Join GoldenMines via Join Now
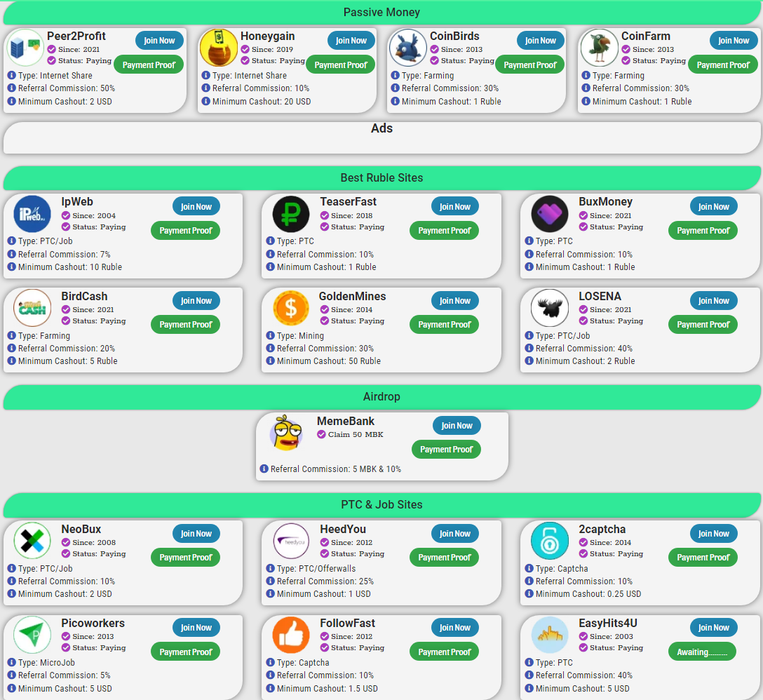This screenshot has height=700, width=763. [x=455, y=300]
